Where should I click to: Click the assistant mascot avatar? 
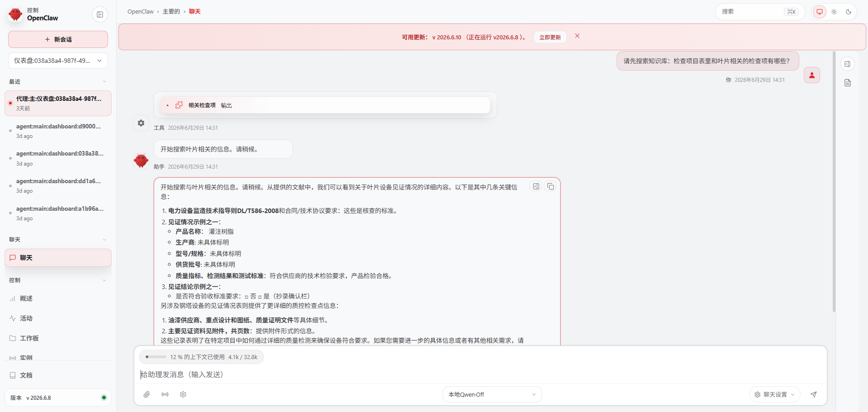(141, 160)
